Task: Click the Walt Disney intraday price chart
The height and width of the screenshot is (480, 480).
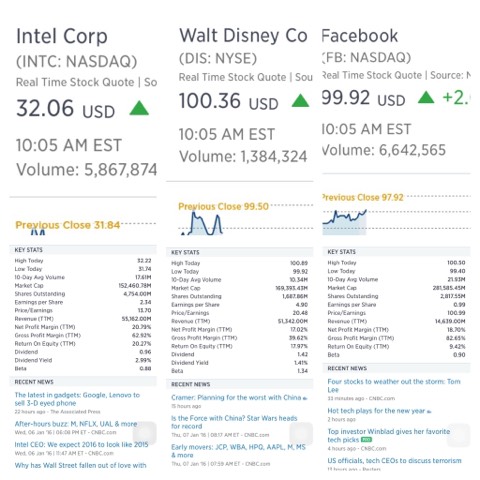Action: point(201,223)
